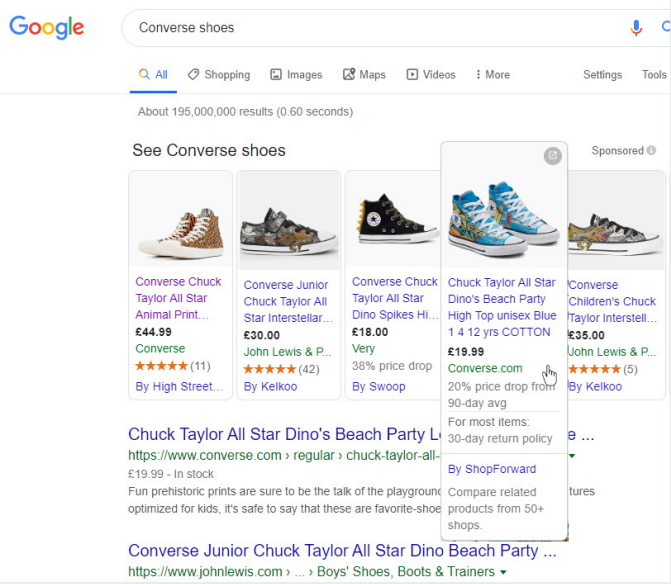Click the Sponsored info icon
This screenshot has width=671, height=584.
point(651,151)
